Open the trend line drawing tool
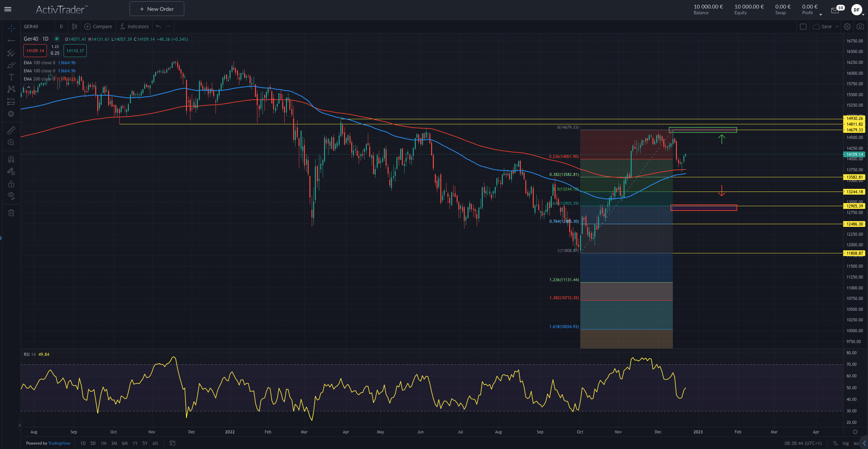Viewport: 868px width, 449px height. pyautogui.click(x=11, y=40)
